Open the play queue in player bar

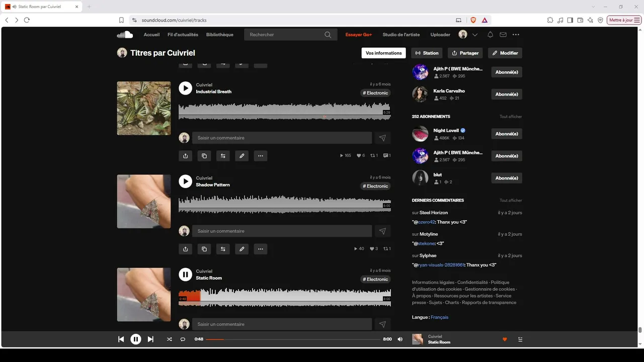[520, 339]
